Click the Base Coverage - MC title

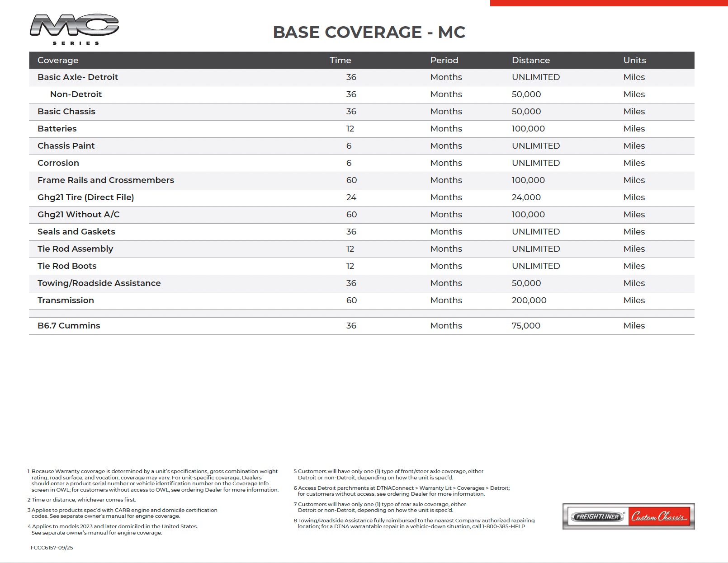[369, 32]
